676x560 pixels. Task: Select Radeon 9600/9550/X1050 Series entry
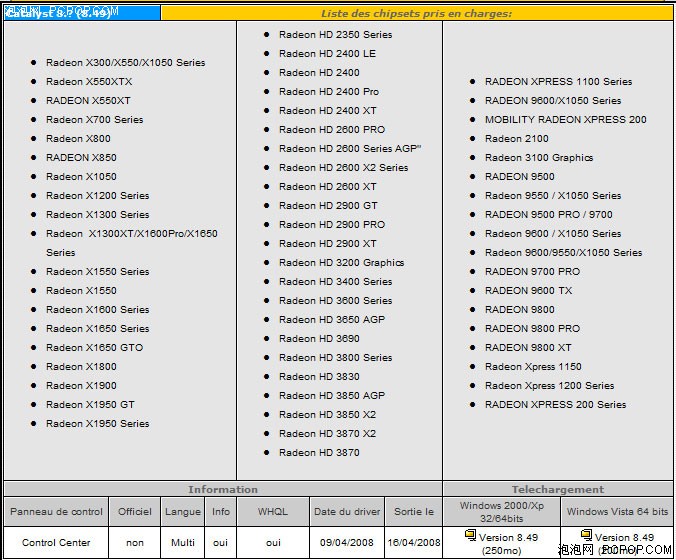point(563,252)
